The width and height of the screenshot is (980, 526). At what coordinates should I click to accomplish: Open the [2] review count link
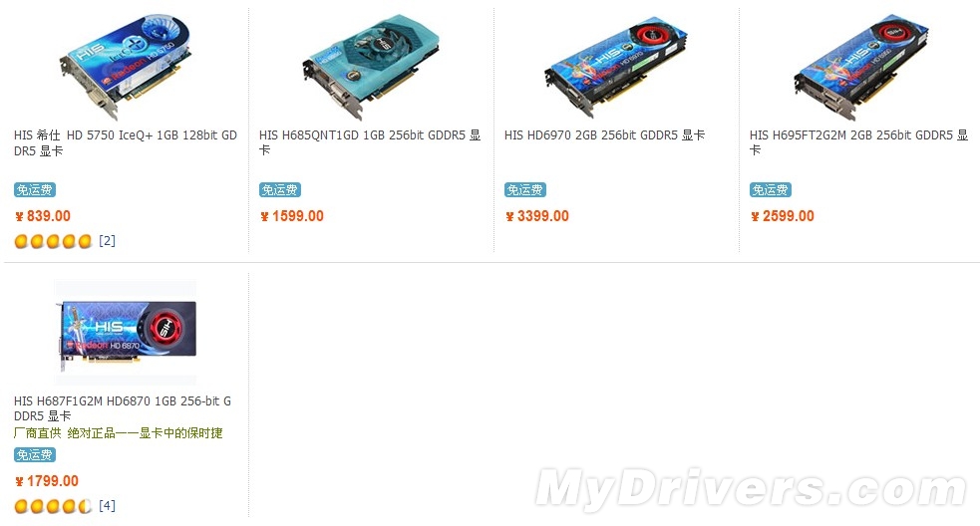click(x=107, y=240)
